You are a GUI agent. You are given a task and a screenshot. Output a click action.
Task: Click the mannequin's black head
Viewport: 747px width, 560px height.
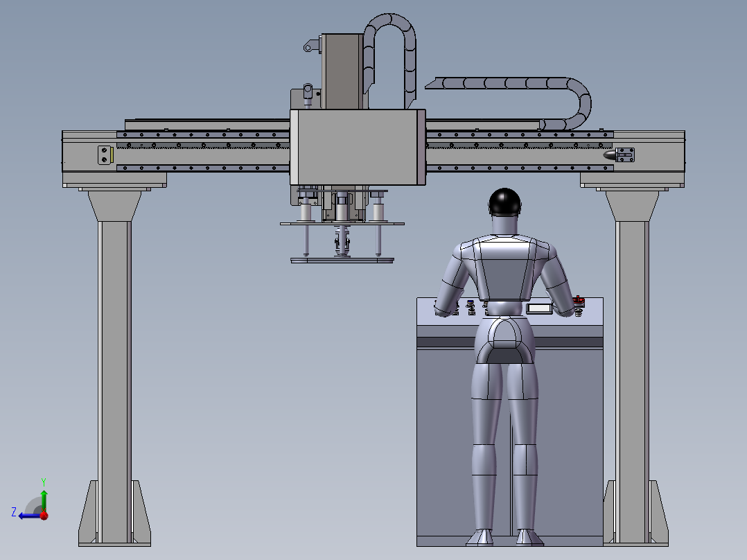point(505,202)
